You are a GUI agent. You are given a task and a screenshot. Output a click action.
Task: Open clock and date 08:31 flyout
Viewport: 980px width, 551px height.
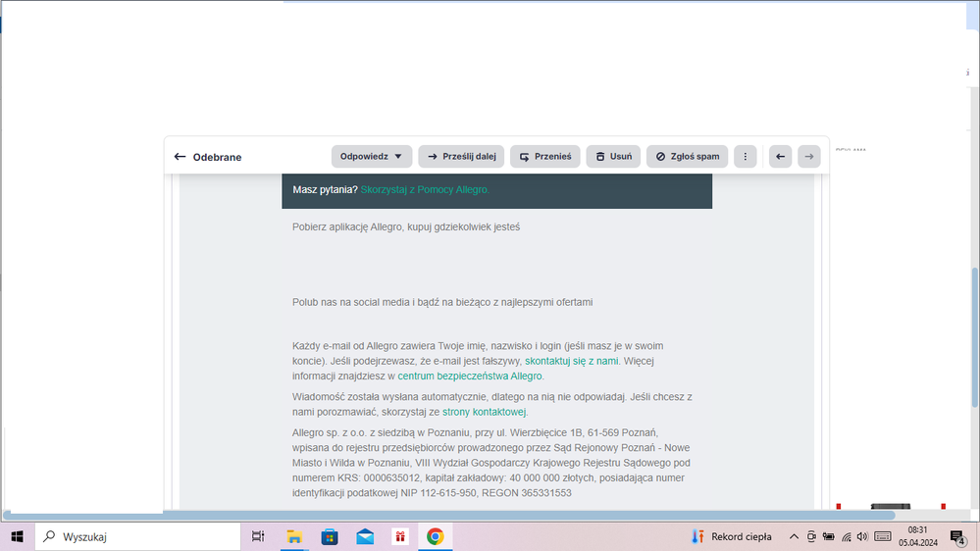point(918,536)
